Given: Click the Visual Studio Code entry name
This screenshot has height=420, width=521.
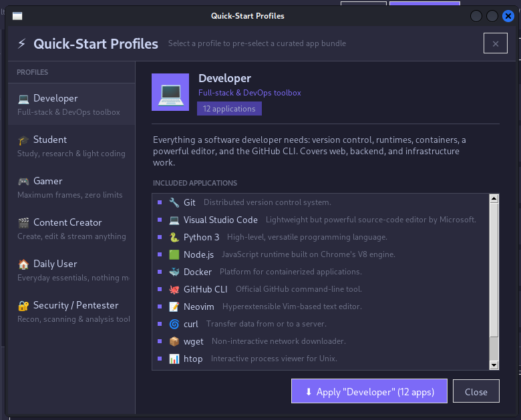Looking at the screenshot, I should tap(220, 220).
